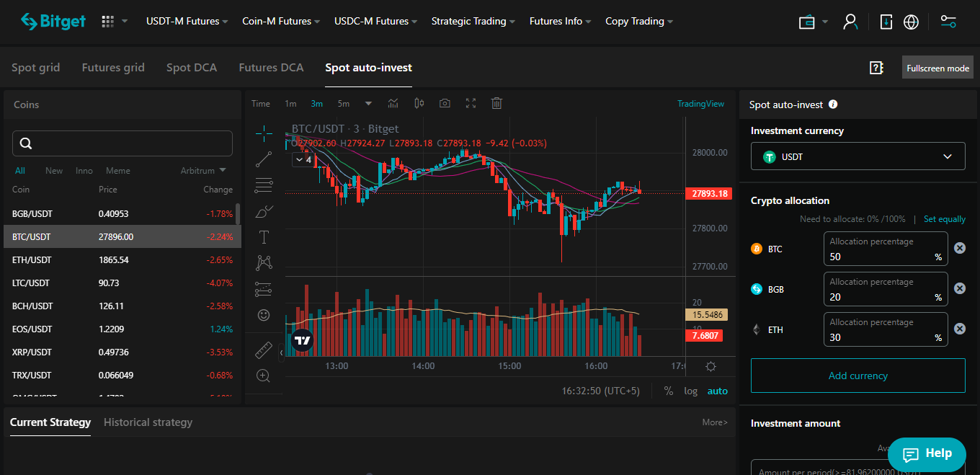The width and height of the screenshot is (980, 475).
Task: Expand the Strategic Trading menu
Action: point(473,22)
